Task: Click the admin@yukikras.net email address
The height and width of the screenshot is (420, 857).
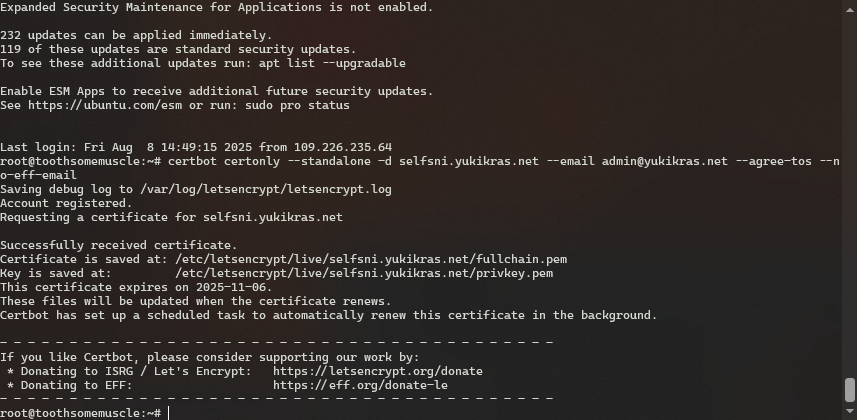Action: coord(665,161)
